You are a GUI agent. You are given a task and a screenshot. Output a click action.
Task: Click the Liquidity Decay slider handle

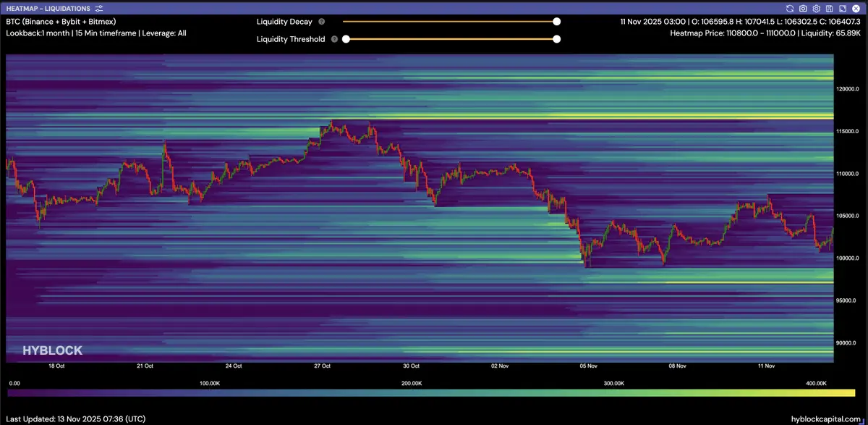pyautogui.click(x=556, y=22)
